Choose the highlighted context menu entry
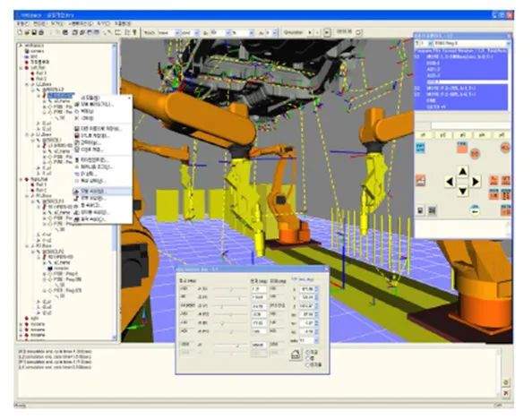 tap(103, 191)
